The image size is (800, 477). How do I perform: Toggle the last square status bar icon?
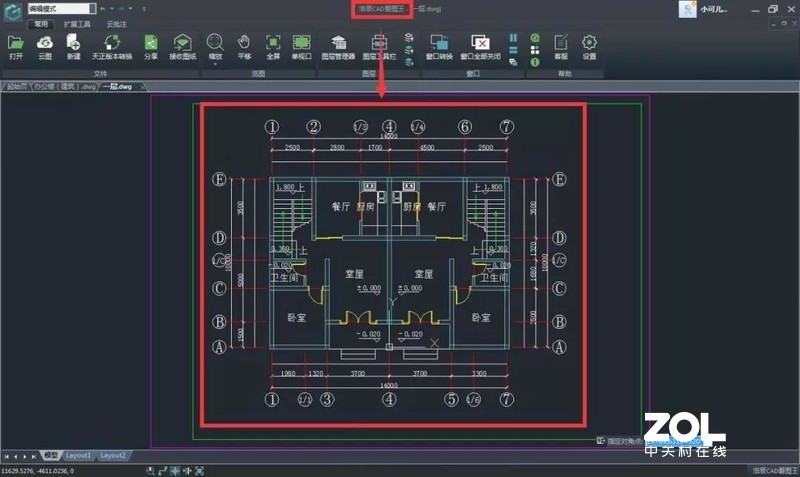click(x=199, y=471)
